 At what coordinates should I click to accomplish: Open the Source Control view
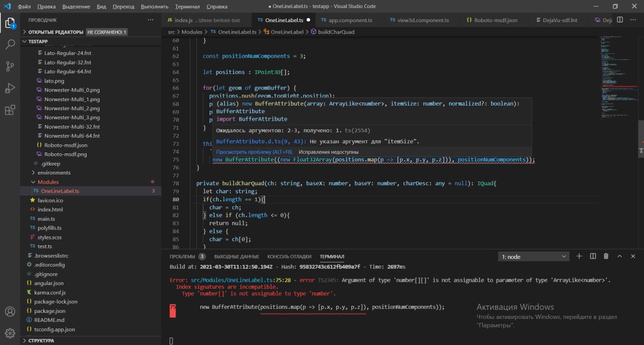click(10, 66)
